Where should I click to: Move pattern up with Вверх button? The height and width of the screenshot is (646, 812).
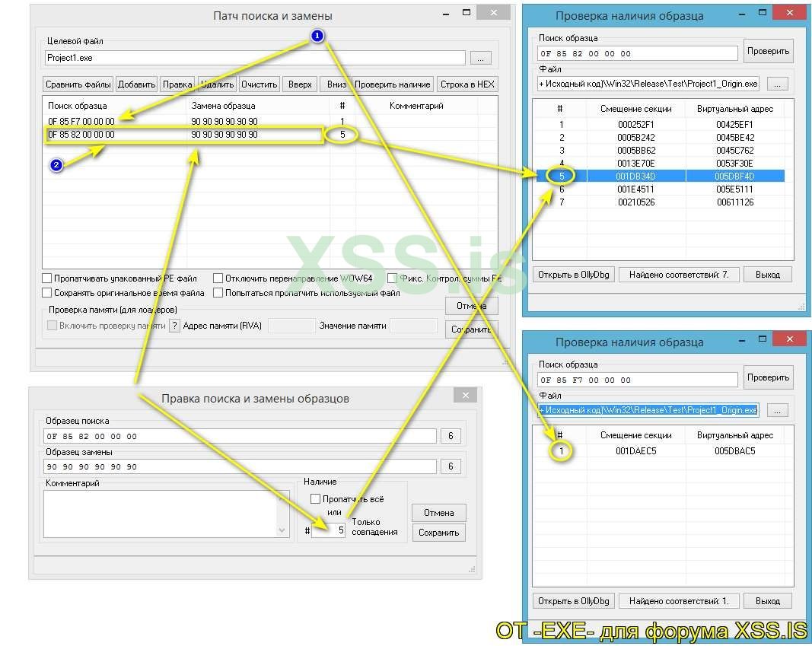[300, 84]
